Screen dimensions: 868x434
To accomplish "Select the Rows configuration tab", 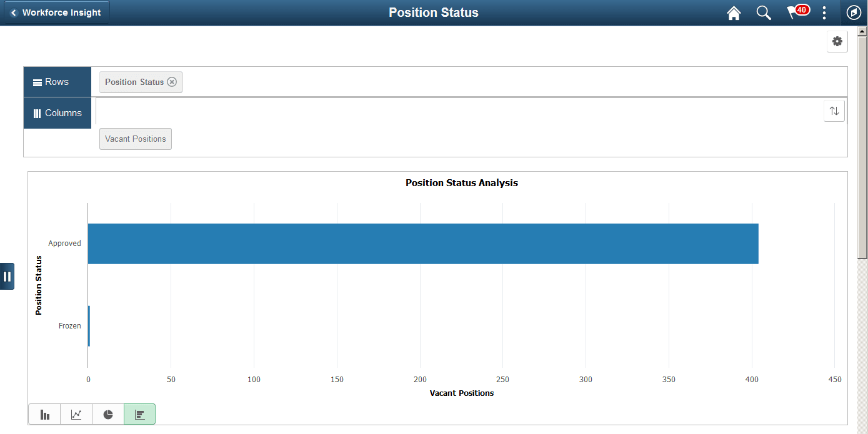I will pyautogui.click(x=57, y=81).
